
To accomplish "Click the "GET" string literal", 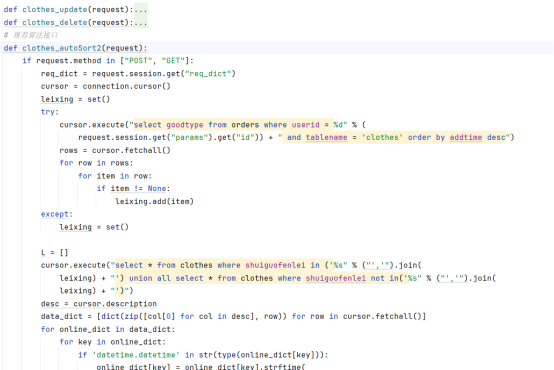I will [x=173, y=61].
